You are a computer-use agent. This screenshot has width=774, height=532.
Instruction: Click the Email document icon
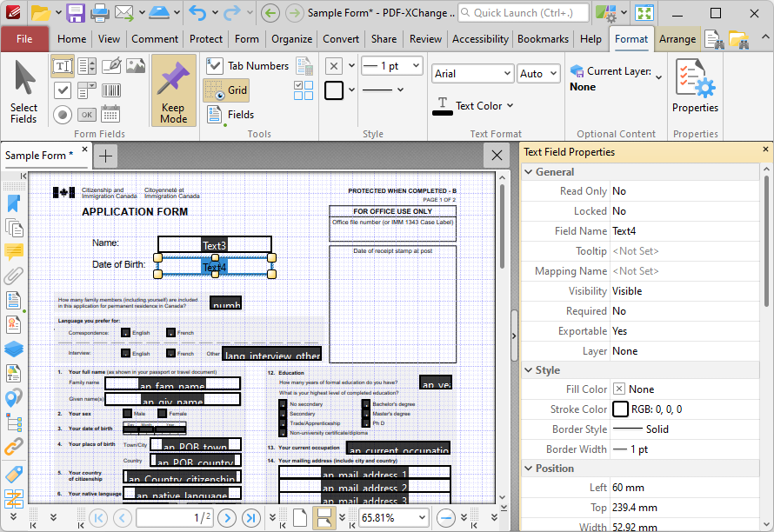pyautogui.click(x=124, y=13)
